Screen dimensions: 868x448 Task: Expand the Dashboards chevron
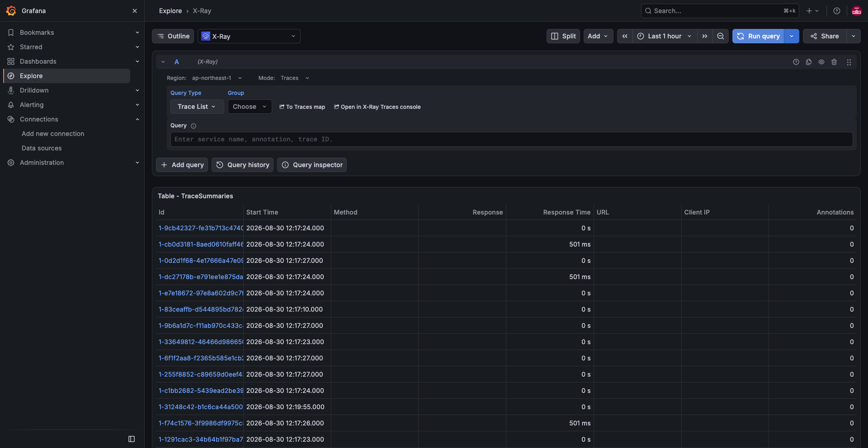[137, 61]
